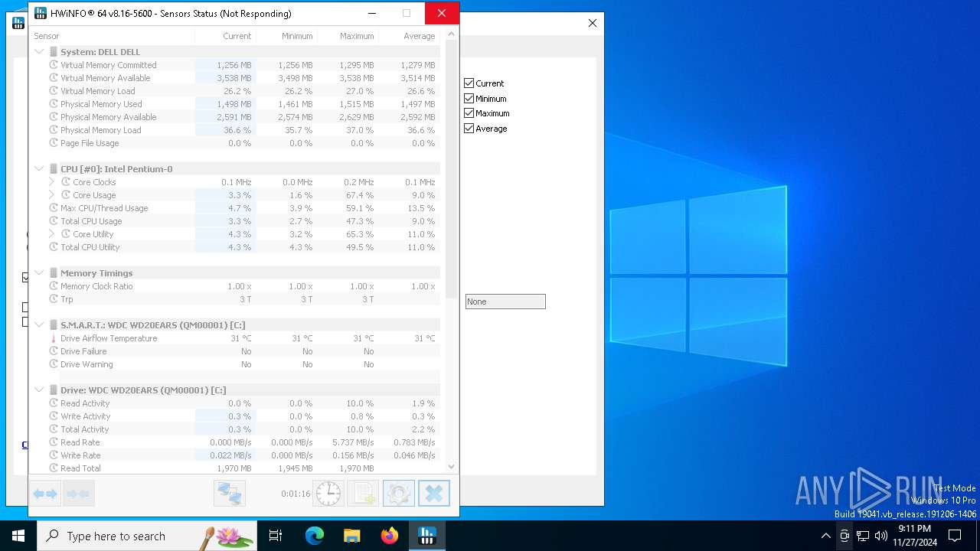Click the sensor icon beside Virtual Memory Committed
This screenshot has width=980, height=551.
(54, 65)
